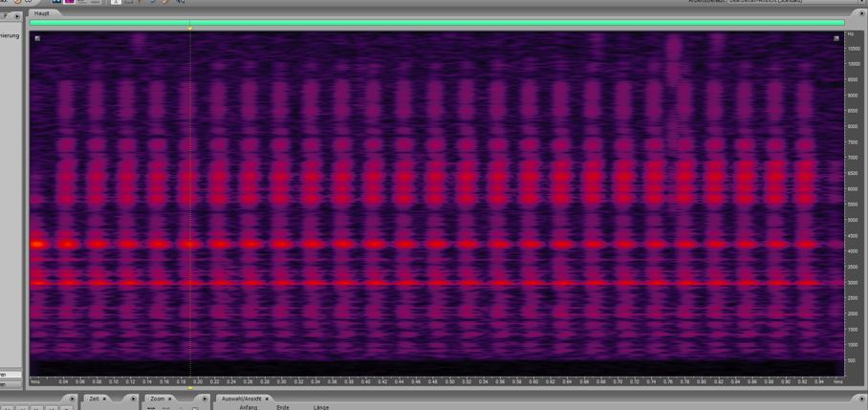Open panel menu arrow left of Haupt tab

click(17, 15)
